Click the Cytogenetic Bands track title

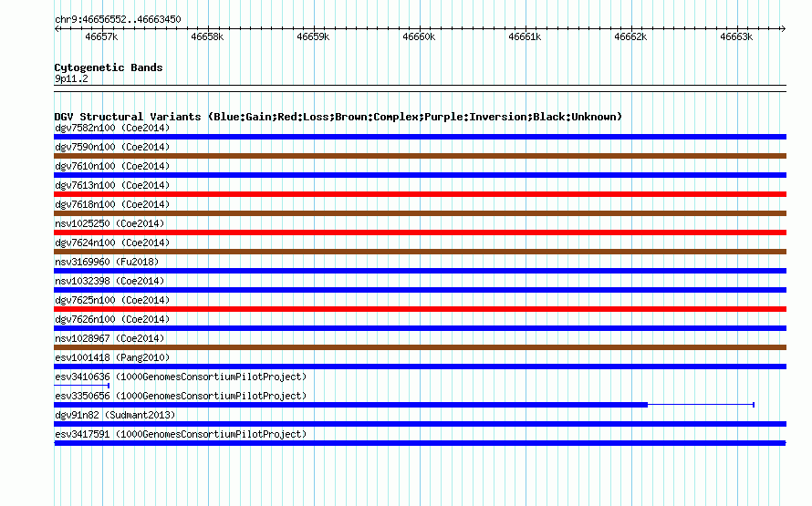[x=109, y=67]
